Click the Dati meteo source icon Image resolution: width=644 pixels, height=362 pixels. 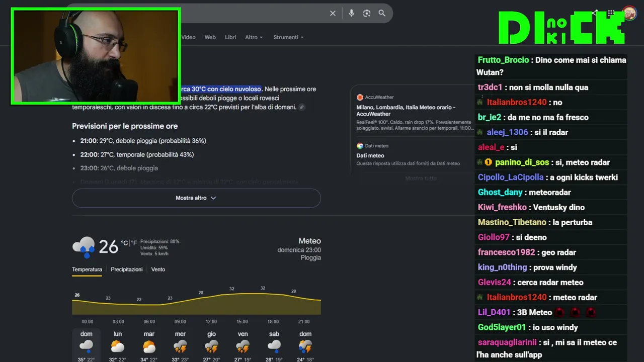pyautogui.click(x=360, y=146)
